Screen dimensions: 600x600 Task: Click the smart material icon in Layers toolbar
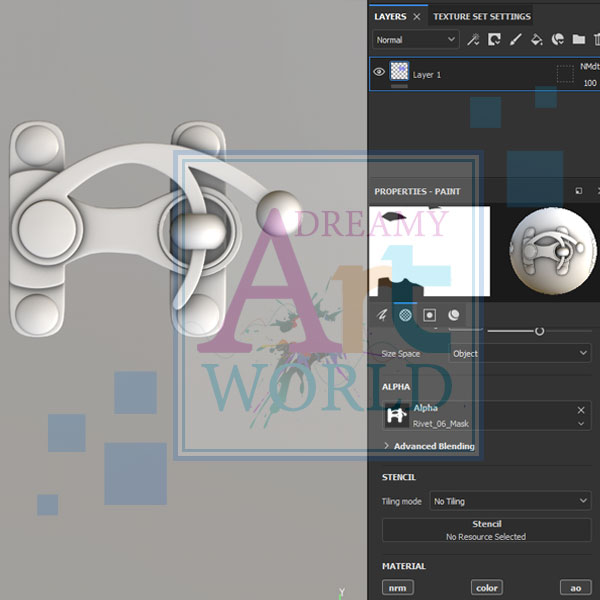(558, 40)
